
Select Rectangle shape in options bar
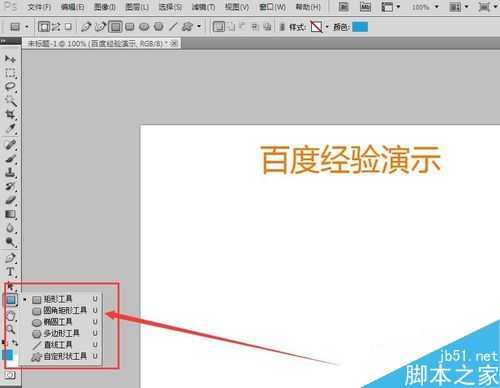pyautogui.click(x=115, y=27)
